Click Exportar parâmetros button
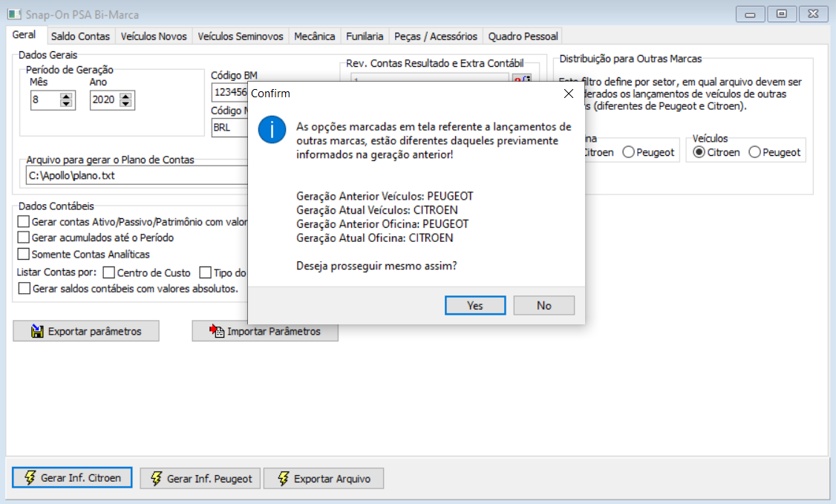Image resolution: width=836 pixels, height=504 pixels. [86, 331]
